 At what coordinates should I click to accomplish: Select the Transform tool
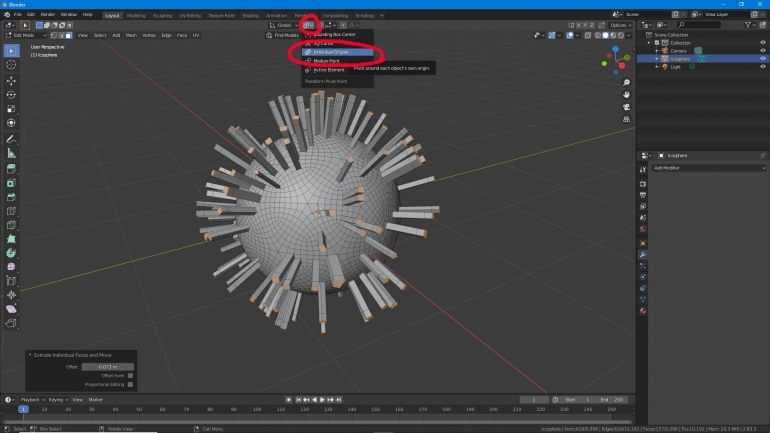coord(11,123)
